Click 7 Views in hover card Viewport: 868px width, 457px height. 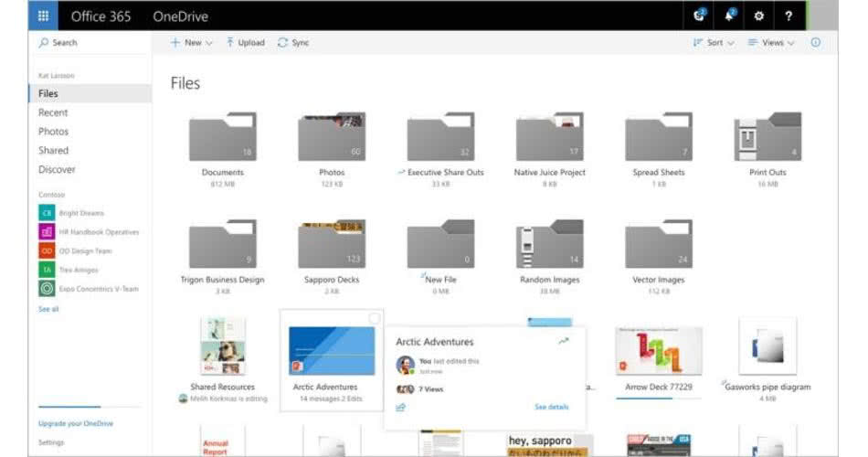pos(430,389)
